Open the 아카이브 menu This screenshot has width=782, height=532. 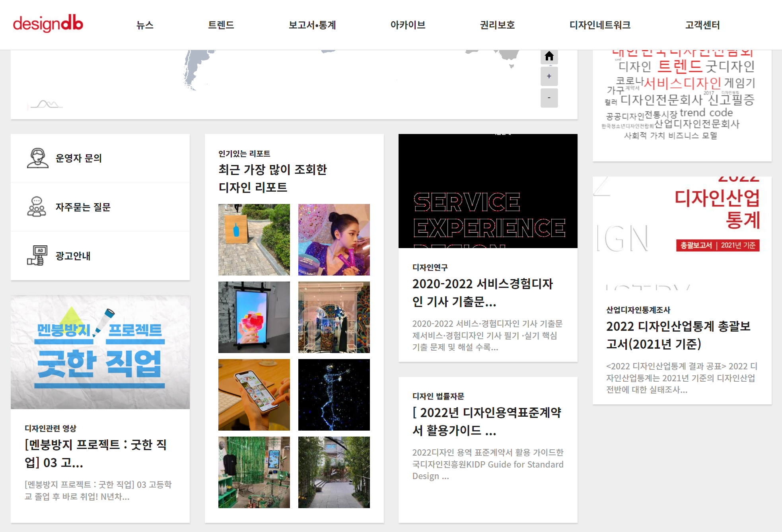coord(408,25)
